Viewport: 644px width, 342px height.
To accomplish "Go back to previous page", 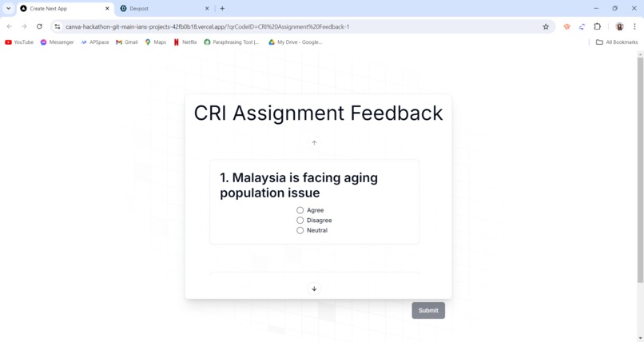I will (x=10, y=26).
